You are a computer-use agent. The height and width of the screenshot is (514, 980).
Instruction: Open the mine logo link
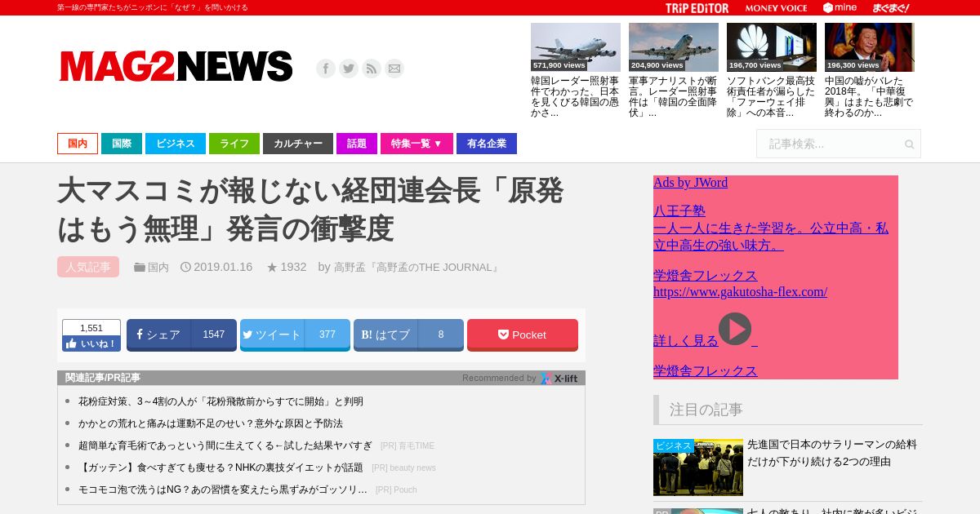(x=840, y=8)
